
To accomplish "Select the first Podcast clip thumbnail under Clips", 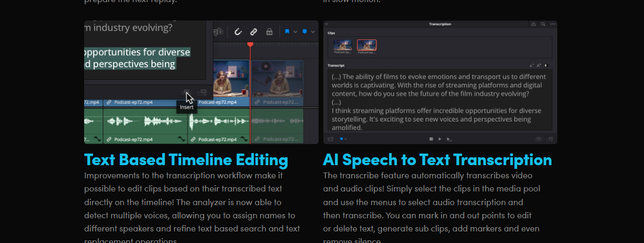I will point(343,46).
